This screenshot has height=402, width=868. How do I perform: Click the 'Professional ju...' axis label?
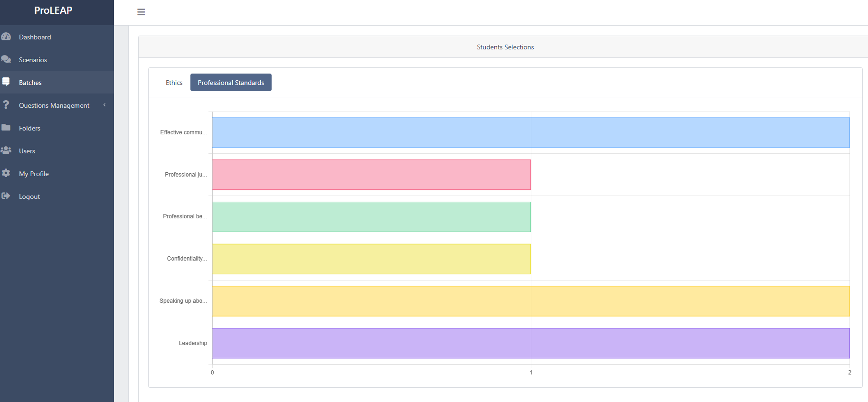click(x=186, y=175)
